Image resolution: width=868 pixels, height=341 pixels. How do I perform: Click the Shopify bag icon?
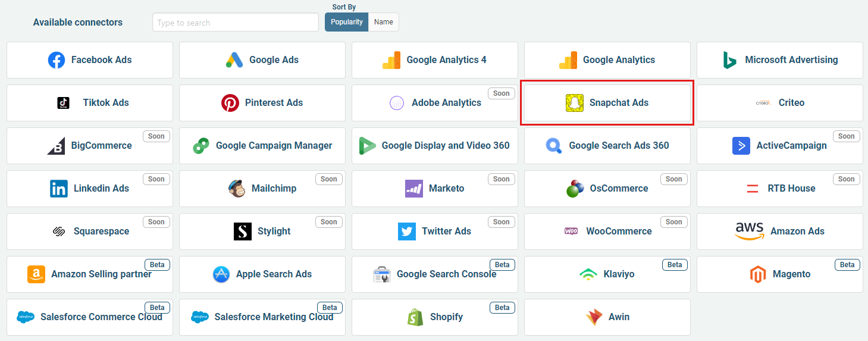pyautogui.click(x=415, y=317)
